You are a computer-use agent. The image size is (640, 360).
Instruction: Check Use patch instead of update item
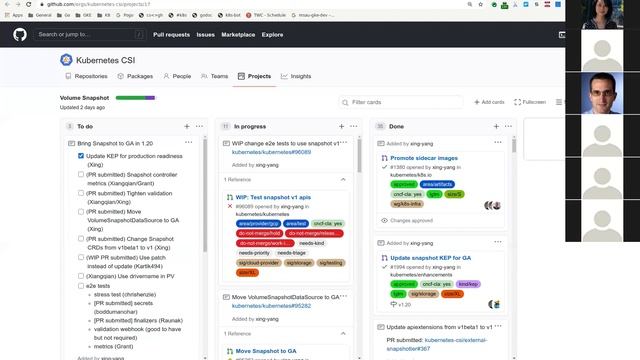coord(81,258)
